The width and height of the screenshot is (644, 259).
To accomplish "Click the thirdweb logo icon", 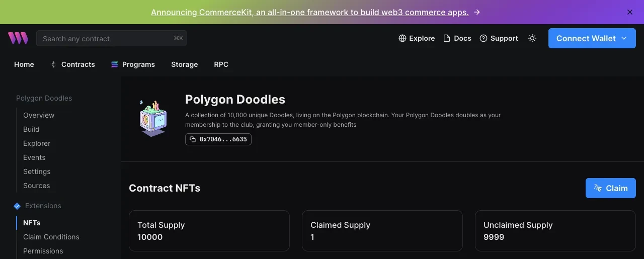I will pos(18,38).
